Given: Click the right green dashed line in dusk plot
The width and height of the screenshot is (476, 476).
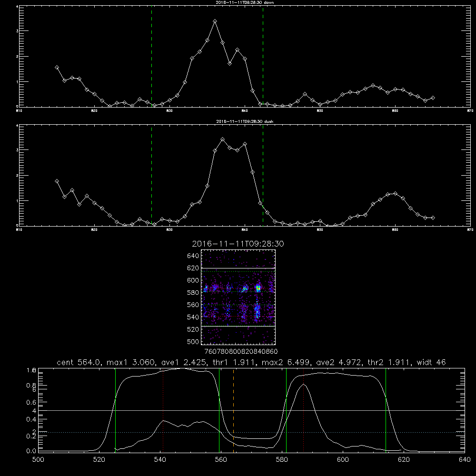Looking at the screenshot, I should [x=263, y=175].
